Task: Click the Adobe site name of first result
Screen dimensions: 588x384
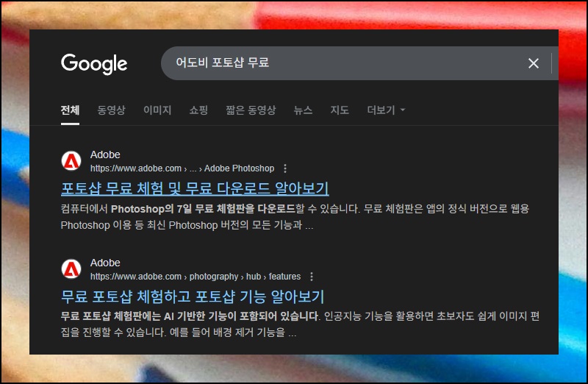Action: 105,154
